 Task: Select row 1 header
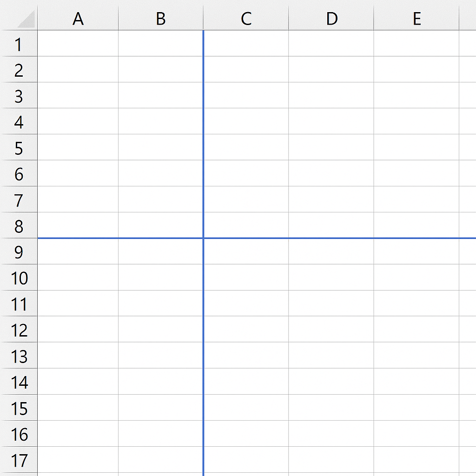[x=19, y=43]
